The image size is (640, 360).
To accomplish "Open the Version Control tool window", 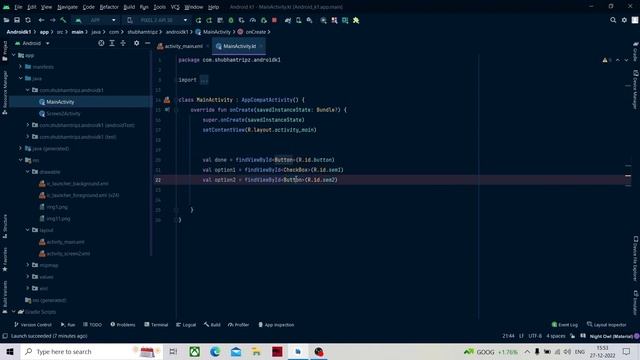I will 33,325.
